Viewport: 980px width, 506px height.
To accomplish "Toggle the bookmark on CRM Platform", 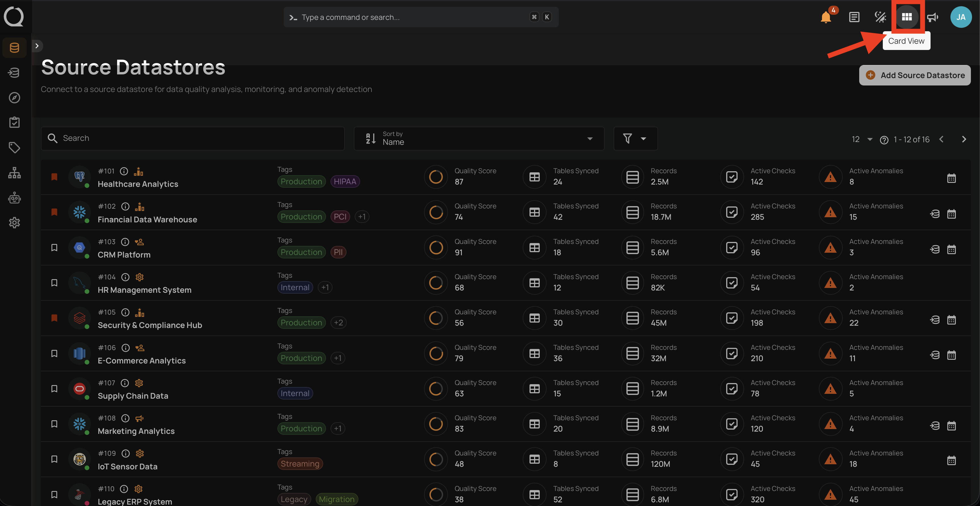I will pos(54,248).
